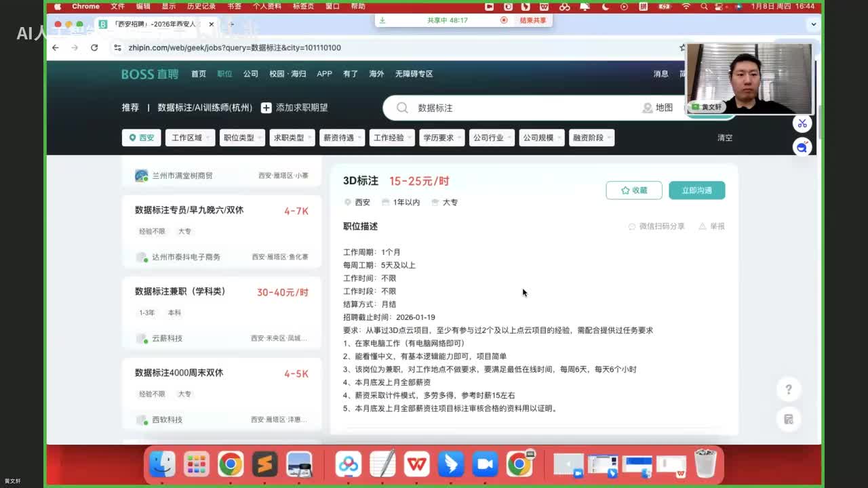Click the browser back arrow
This screenshot has height=488, width=868.
click(56, 47)
